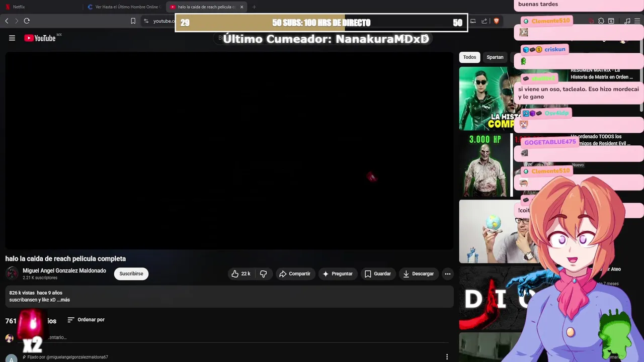Open site settings icon beside youtube.com
This screenshot has width=644, height=362.
coord(146,21)
